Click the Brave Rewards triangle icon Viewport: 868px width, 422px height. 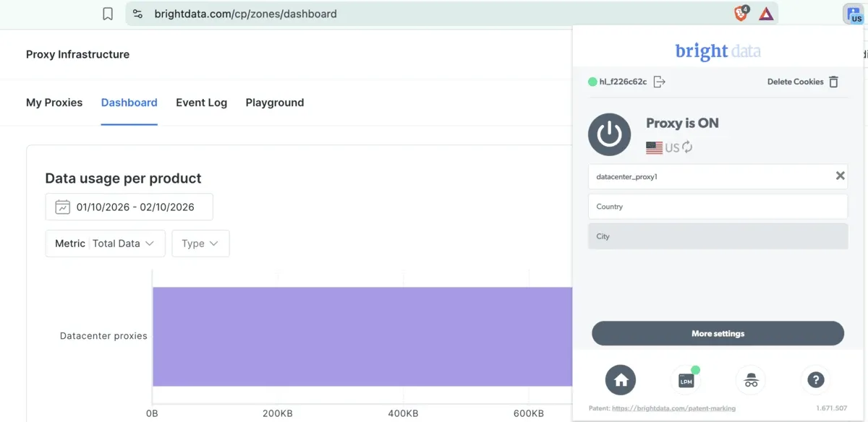coord(767,14)
